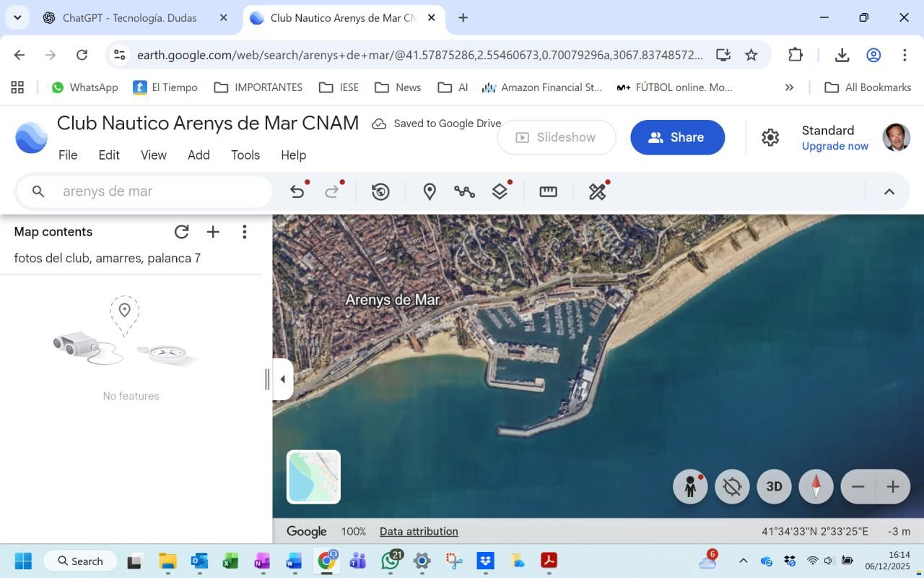
Task: Open the historical imagery clock icon
Action: (x=380, y=191)
